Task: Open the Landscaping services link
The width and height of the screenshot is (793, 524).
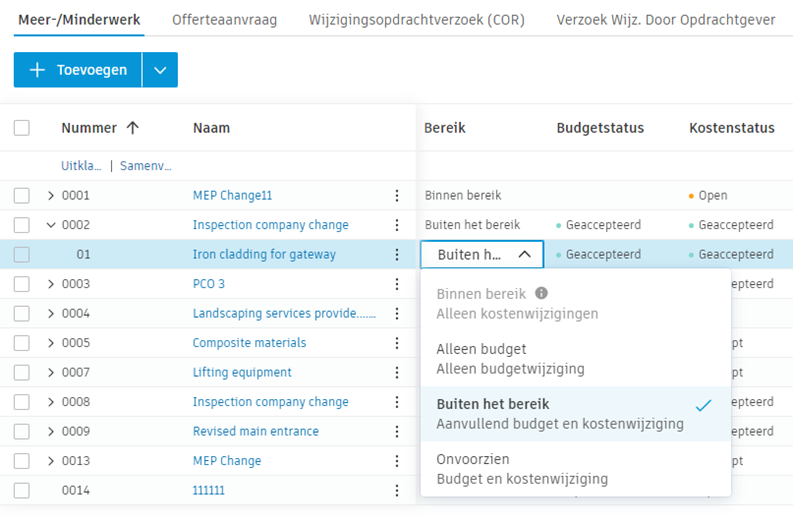Action: 284,313
